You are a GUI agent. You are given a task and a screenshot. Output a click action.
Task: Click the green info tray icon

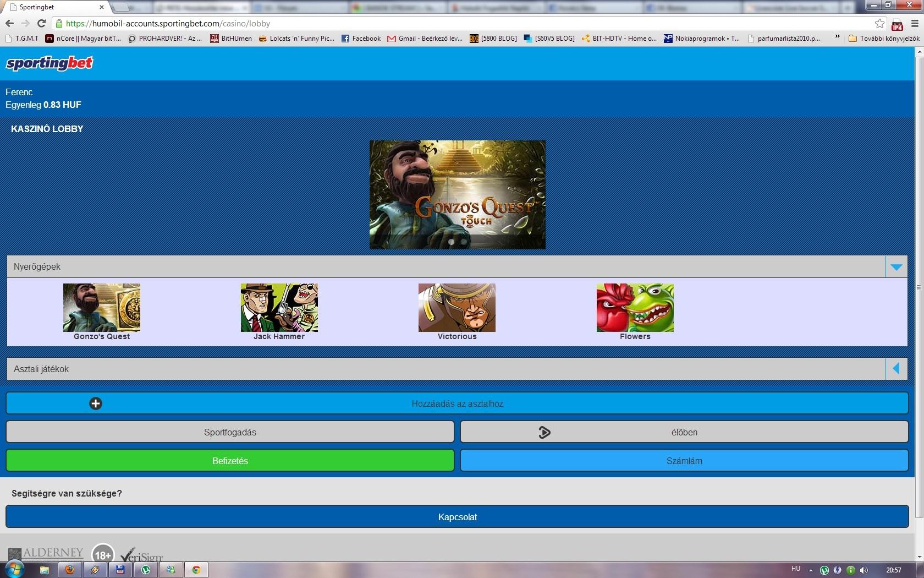point(851,570)
